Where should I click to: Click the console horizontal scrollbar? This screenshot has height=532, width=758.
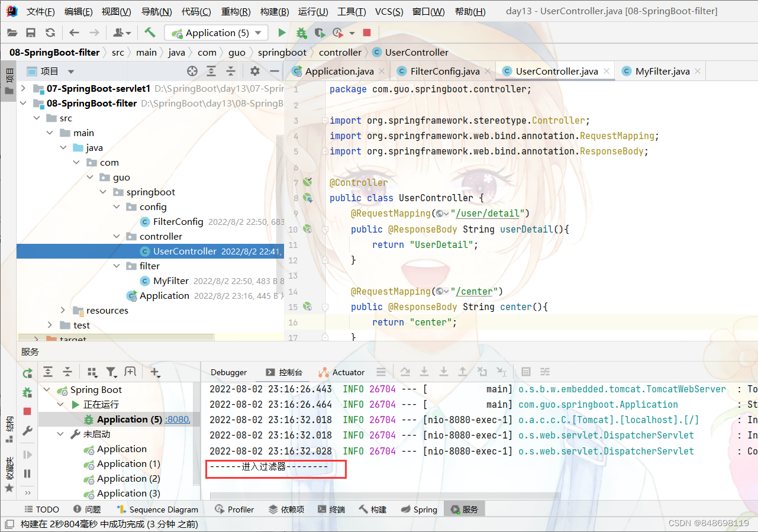pos(385,496)
